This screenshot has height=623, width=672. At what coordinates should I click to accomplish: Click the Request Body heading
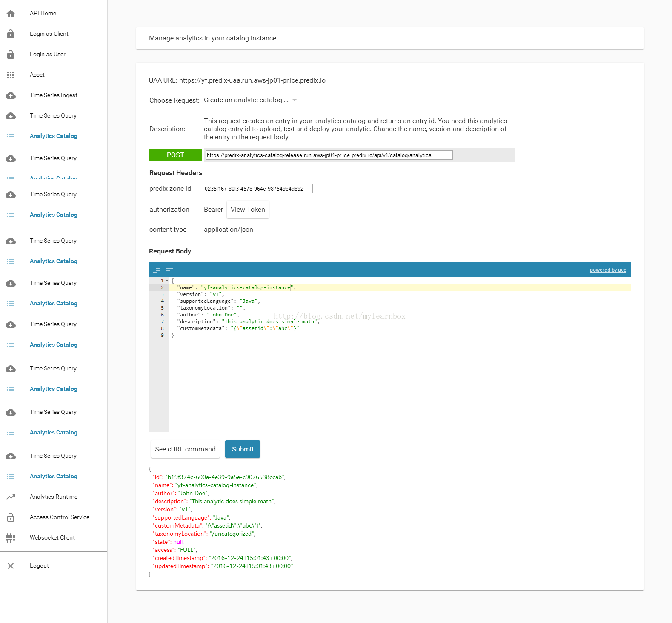170,251
